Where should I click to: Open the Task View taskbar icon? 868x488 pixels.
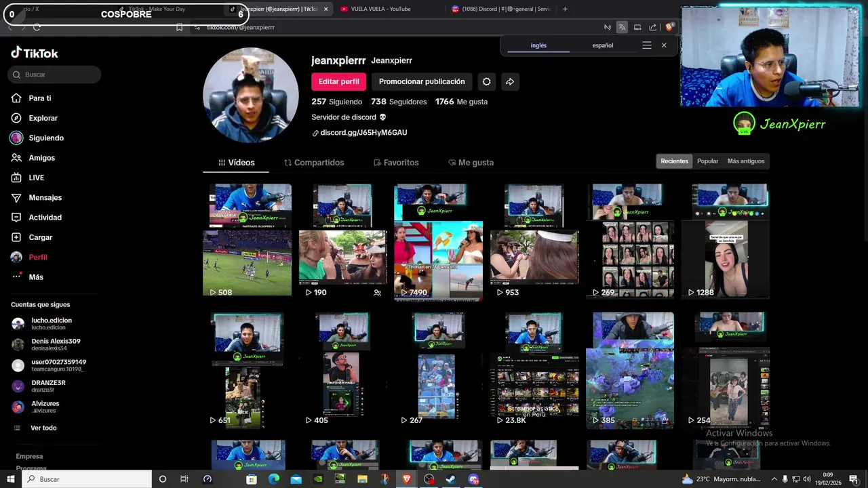point(184,479)
